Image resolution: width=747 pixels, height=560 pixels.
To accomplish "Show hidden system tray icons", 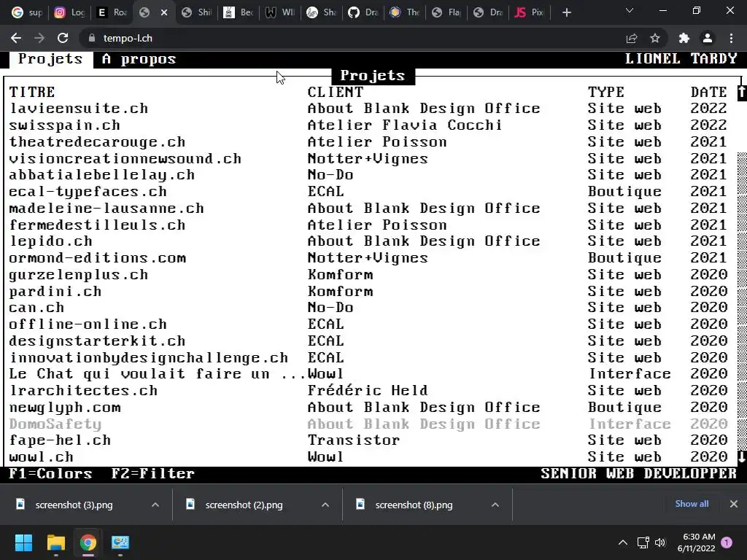I will pyautogui.click(x=623, y=542).
